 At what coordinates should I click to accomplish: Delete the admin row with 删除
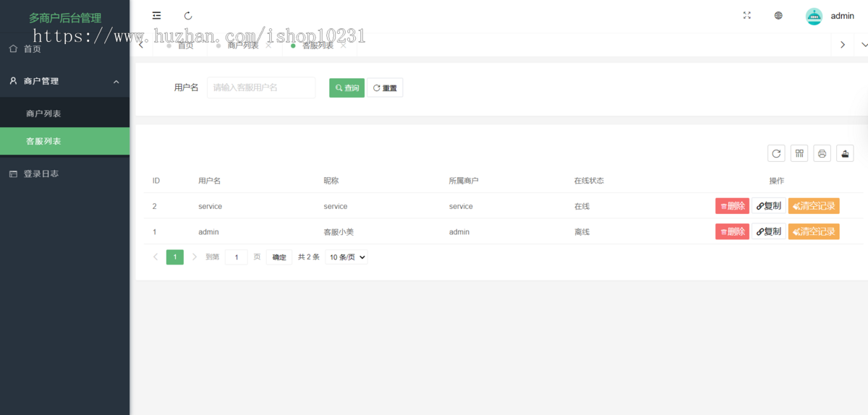(733, 231)
